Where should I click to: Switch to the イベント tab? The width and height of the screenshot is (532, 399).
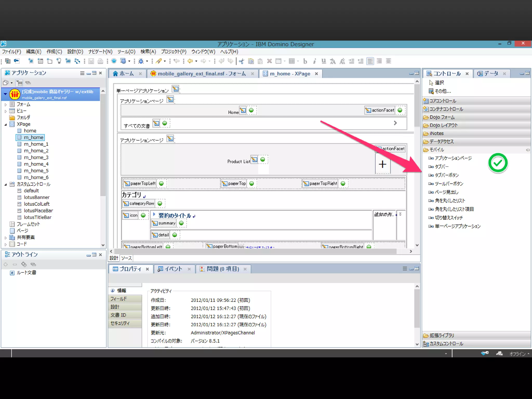pos(173,269)
